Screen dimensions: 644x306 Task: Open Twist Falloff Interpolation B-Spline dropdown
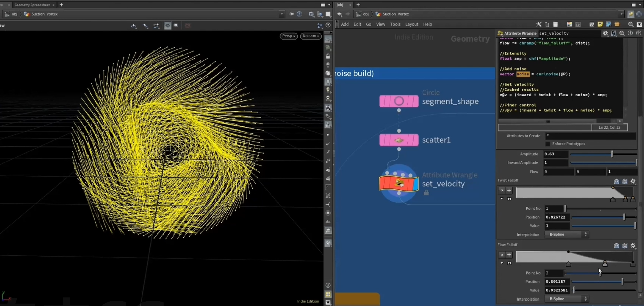click(x=567, y=235)
